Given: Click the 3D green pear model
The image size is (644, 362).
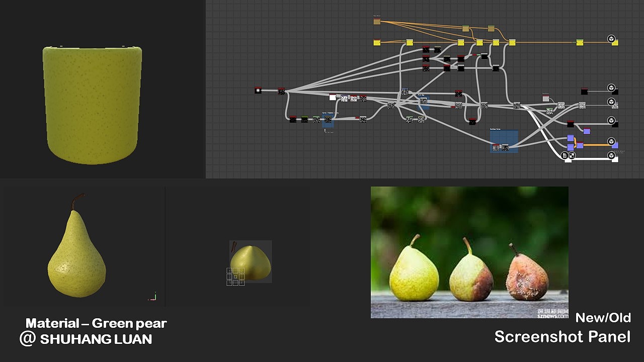Looking at the screenshot, I should tap(76, 246).
